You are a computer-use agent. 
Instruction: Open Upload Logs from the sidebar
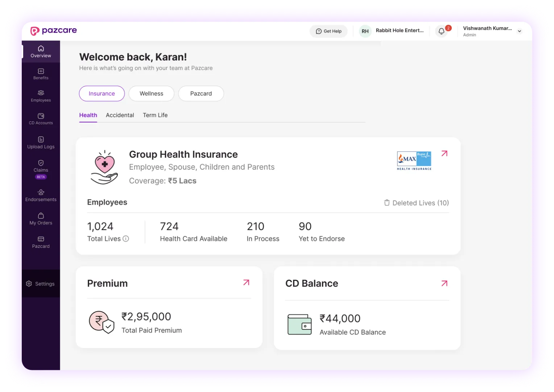click(41, 142)
